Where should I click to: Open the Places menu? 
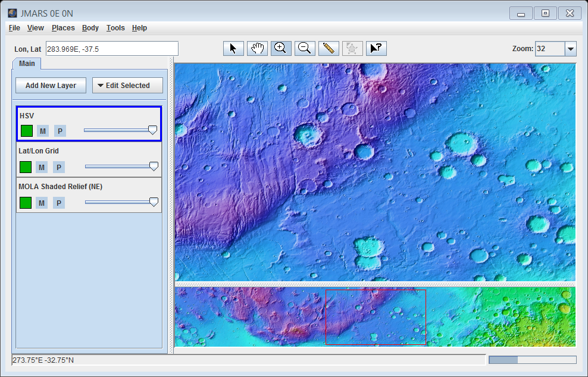pyautogui.click(x=63, y=28)
